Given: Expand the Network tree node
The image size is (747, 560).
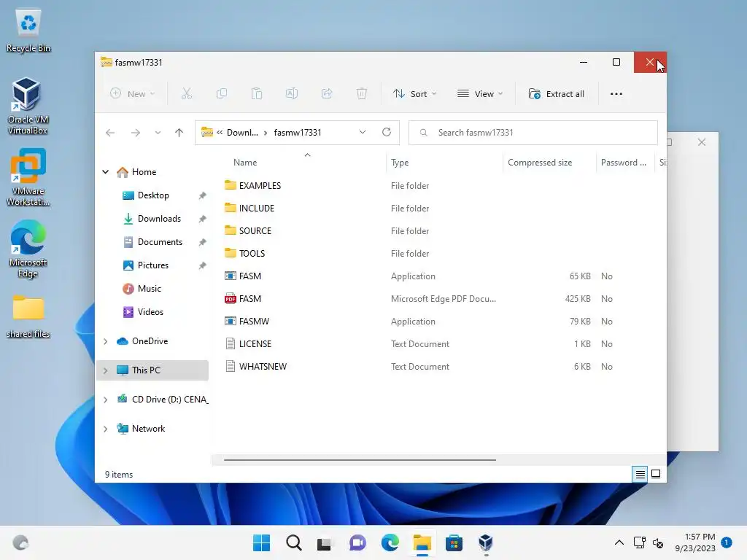Looking at the screenshot, I should tap(105, 429).
